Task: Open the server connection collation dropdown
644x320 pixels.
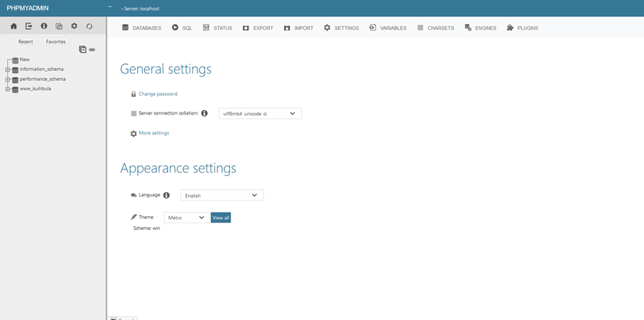Action: coord(260,114)
